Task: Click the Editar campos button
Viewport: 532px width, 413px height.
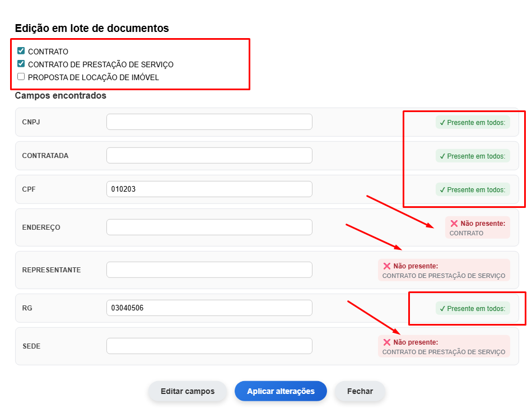Action: [187, 391]
